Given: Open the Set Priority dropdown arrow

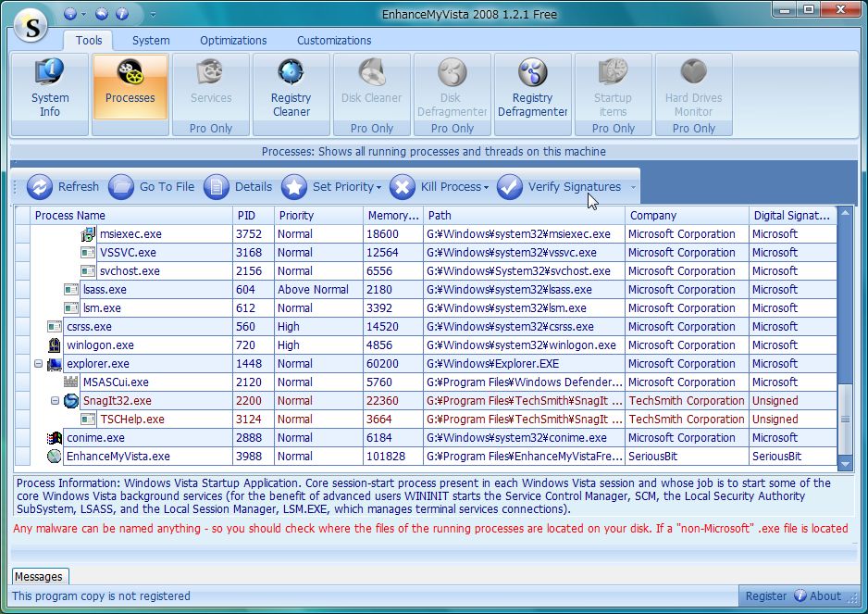Looking at the screenshot, I should pyautogui.click(x=378, y=187).
